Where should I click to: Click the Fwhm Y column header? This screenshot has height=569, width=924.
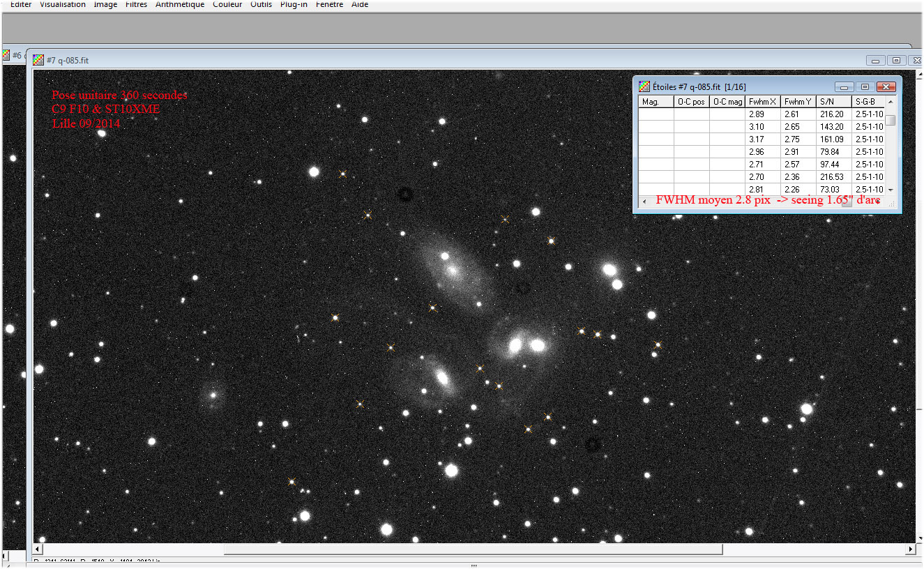tap(798, 102)
